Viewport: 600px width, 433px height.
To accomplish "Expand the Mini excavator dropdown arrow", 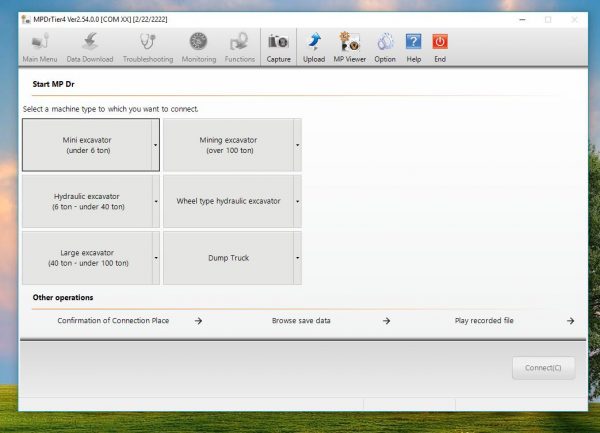I will coord(155,145).
